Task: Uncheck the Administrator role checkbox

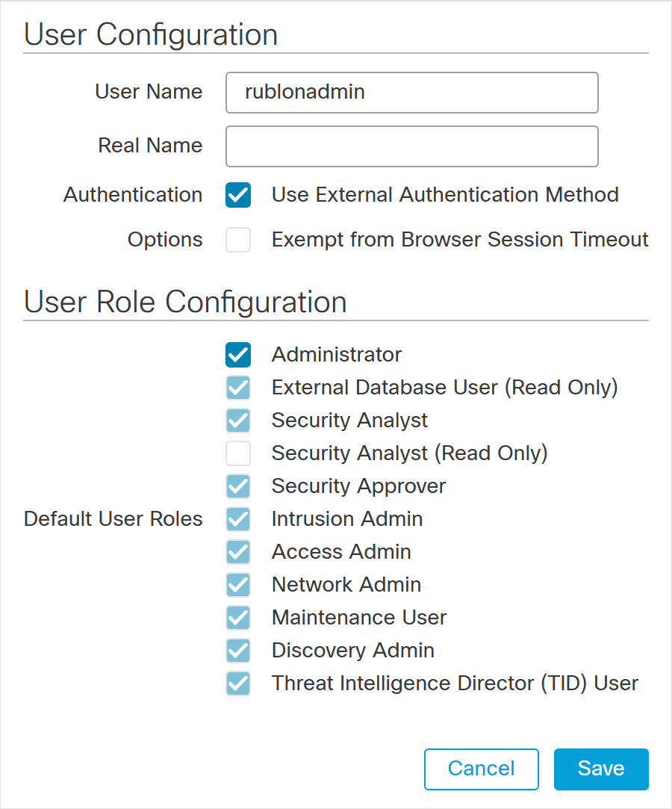Action: pos(238,355)
